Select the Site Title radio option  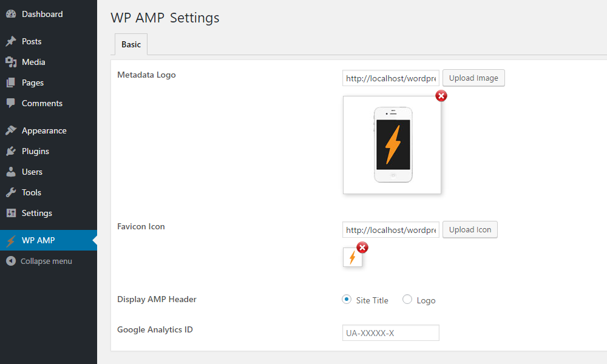point(347,300)
